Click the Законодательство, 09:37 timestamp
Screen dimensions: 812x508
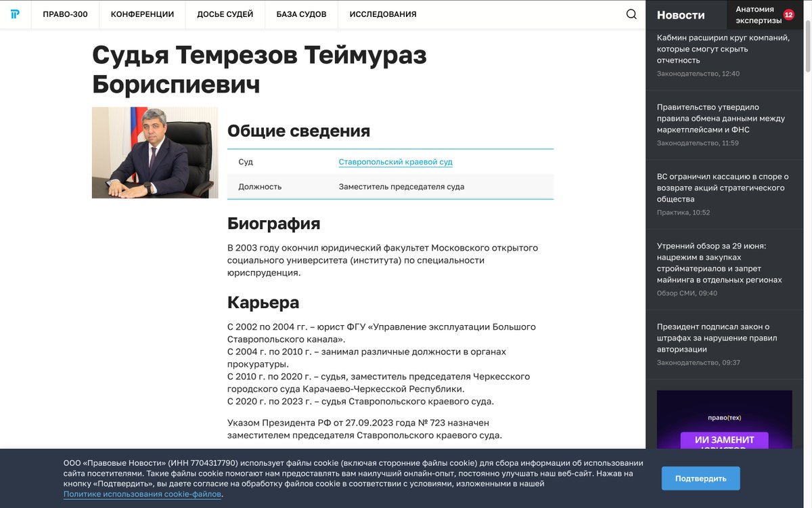pyautogui.click(x=698, y=363)
